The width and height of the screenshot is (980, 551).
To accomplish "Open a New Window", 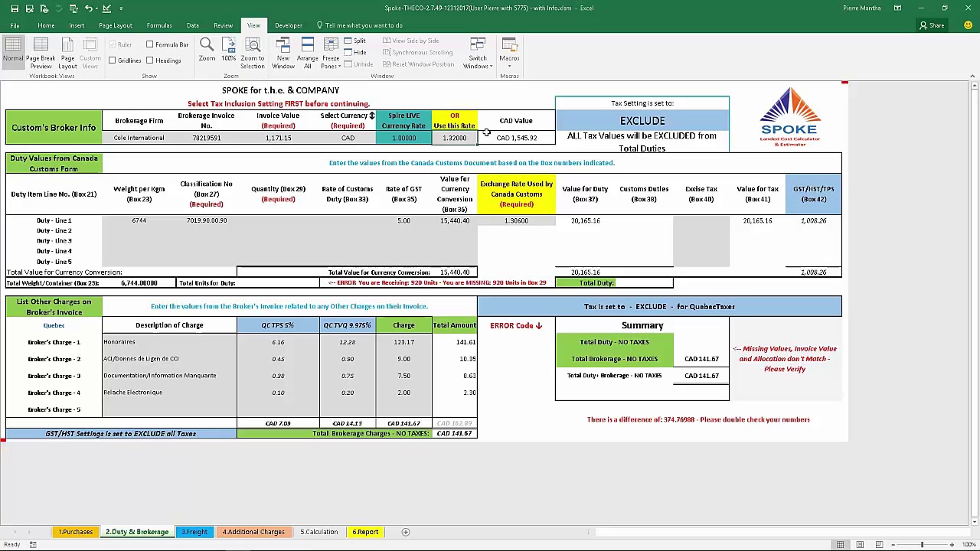I will tap(283, 53).
